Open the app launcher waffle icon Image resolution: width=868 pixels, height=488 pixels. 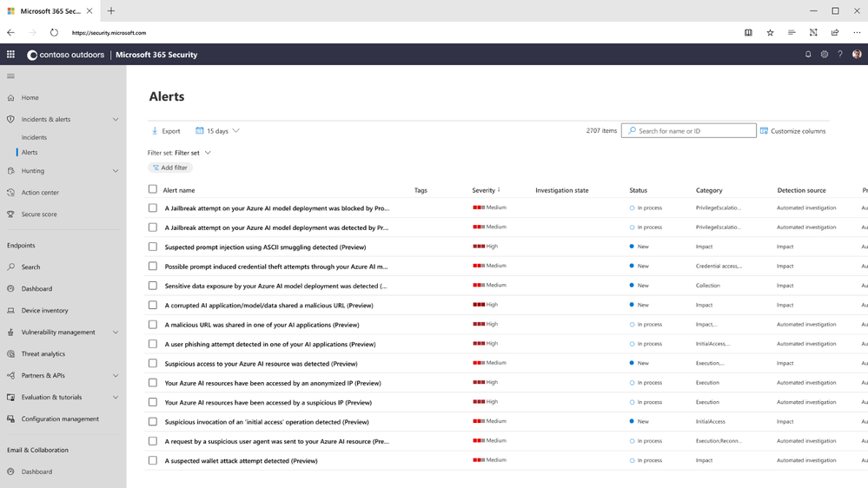[x=10, y=54]
